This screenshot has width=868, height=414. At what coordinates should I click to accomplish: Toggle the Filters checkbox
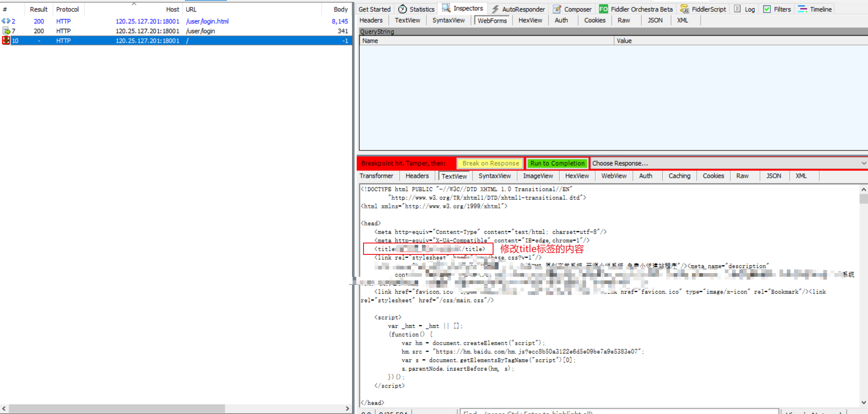[767, 9]
